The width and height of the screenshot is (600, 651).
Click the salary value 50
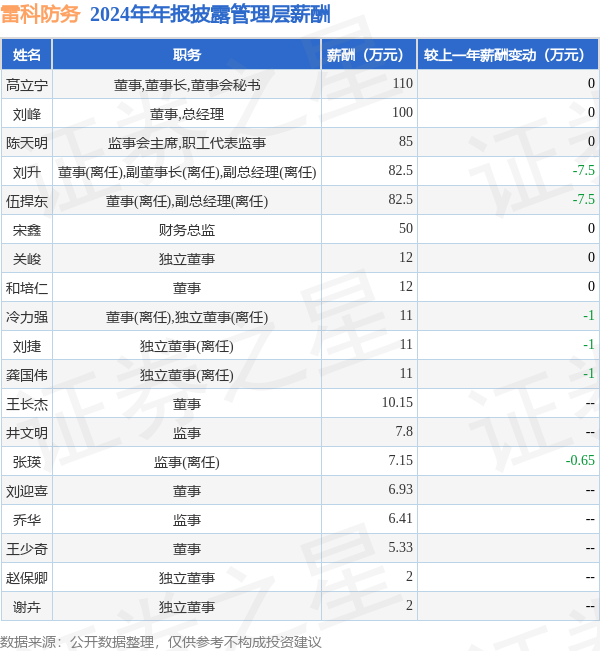[406, 228]
